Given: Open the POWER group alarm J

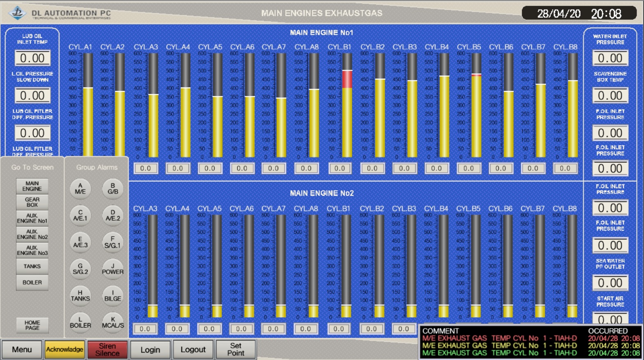Looking at the screenshot, I should coord(112,269).
